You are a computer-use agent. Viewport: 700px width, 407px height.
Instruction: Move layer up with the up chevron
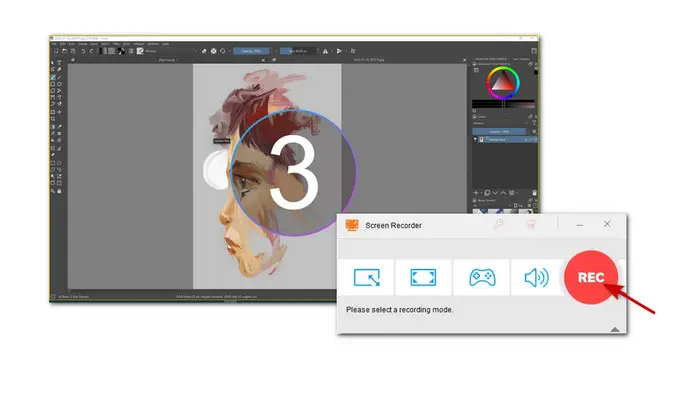504,193
